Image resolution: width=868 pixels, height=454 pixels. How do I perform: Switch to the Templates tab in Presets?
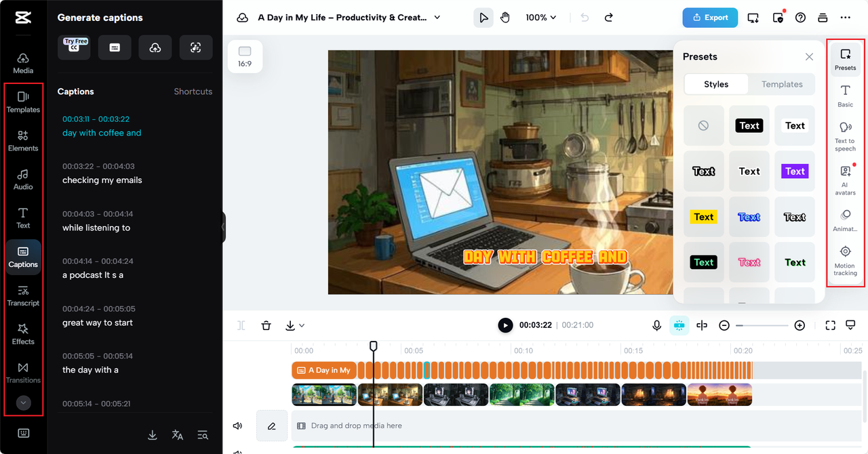[x=781, y=84]
